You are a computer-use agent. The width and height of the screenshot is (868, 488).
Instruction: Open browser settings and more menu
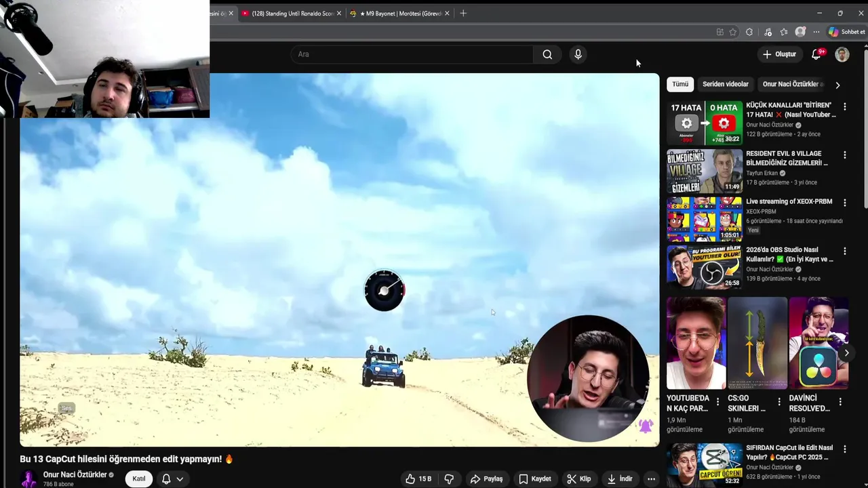pos(816,32)
